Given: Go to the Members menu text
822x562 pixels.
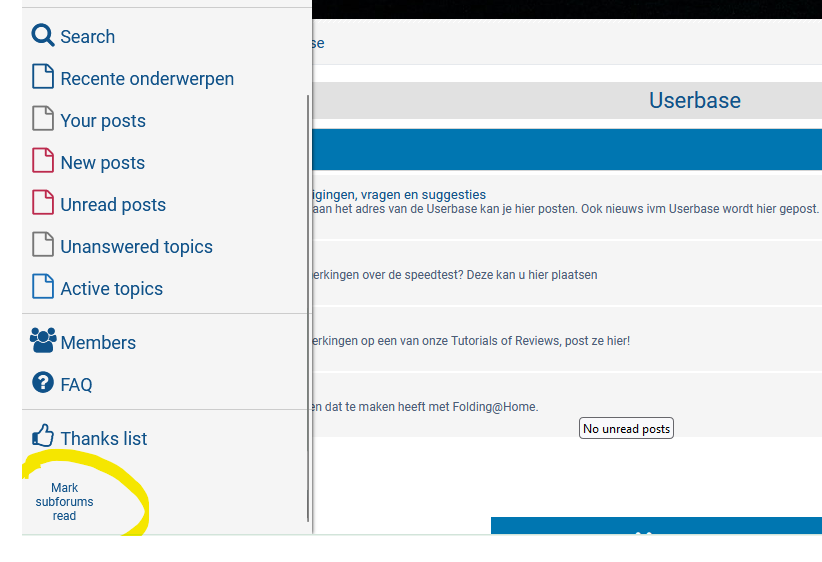Looking at the screenshot, I should click(x=98, y=343).
